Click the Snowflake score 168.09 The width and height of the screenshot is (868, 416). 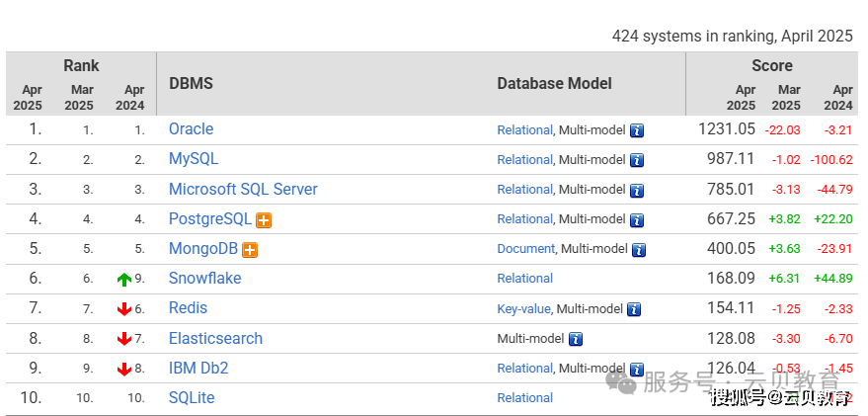click(731, 278)
